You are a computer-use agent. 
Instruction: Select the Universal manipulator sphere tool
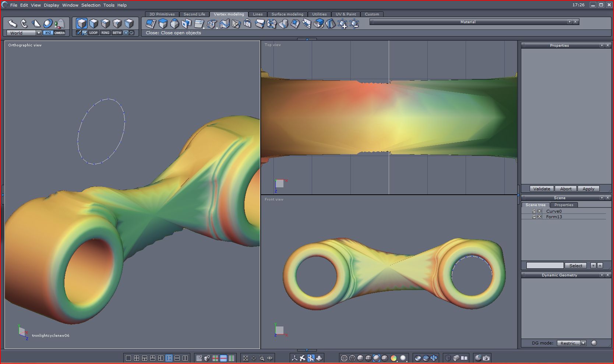[48, 24]
